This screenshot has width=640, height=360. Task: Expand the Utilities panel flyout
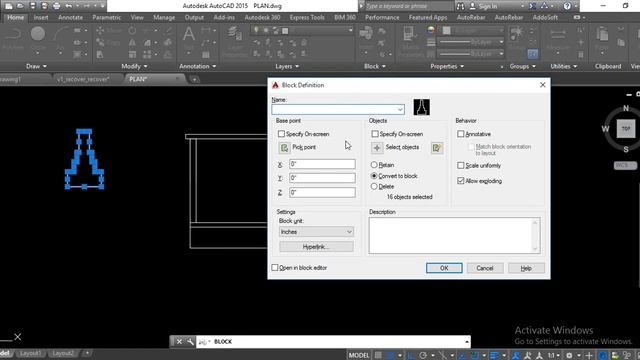[564, 66]
